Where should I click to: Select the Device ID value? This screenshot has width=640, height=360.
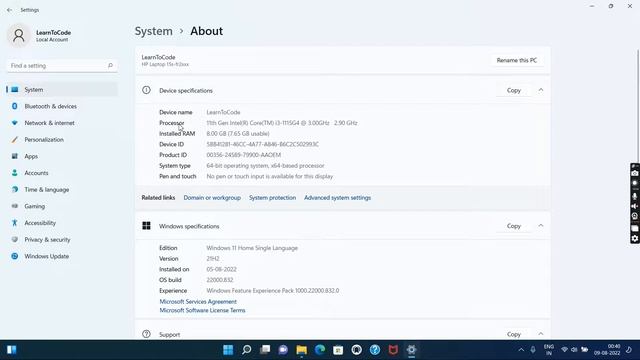(262, 144)
